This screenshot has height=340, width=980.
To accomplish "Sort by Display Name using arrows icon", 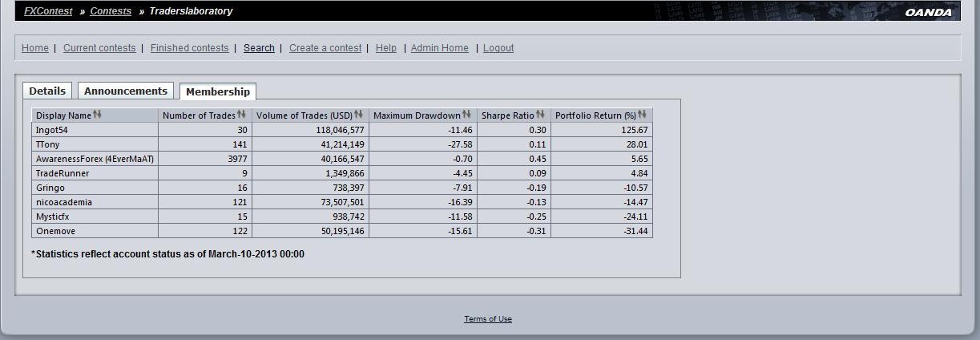I will (97, 115).
